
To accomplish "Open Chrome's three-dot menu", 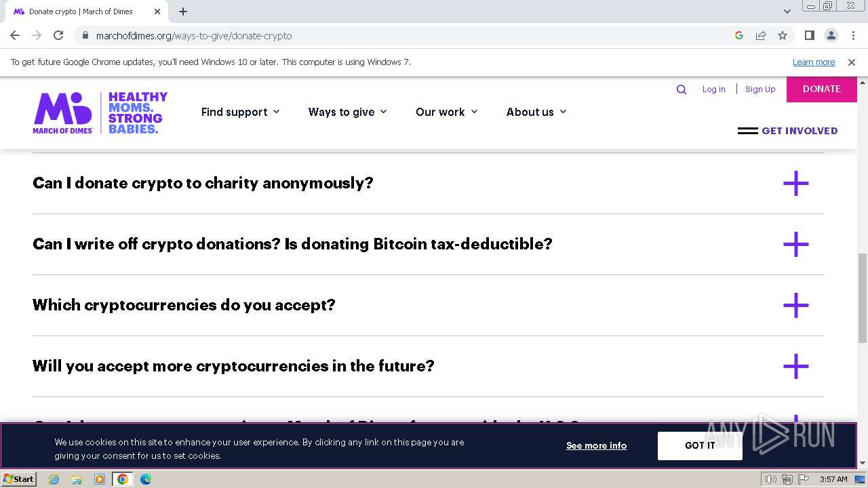I will [853, 35].
